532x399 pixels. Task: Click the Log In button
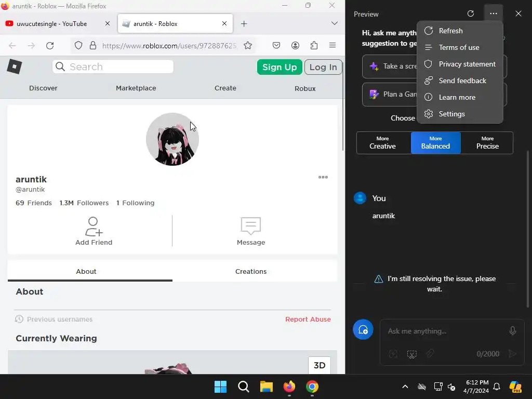pyautogui.click(x=323, y=67)
